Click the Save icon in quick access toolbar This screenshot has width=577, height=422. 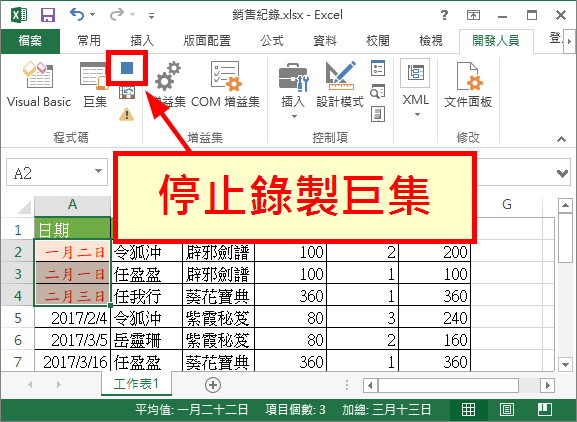tap(48, 15)
